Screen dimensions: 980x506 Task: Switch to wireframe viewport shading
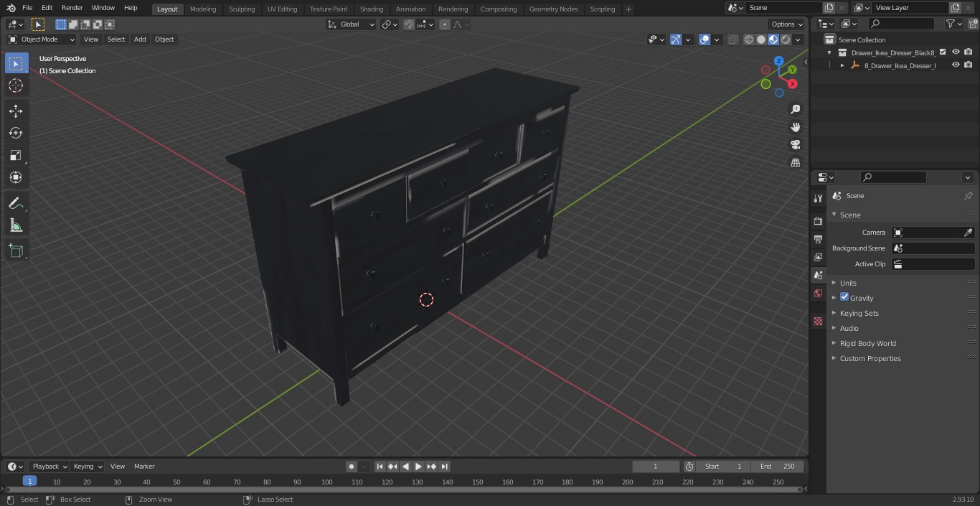pos(749,39)
